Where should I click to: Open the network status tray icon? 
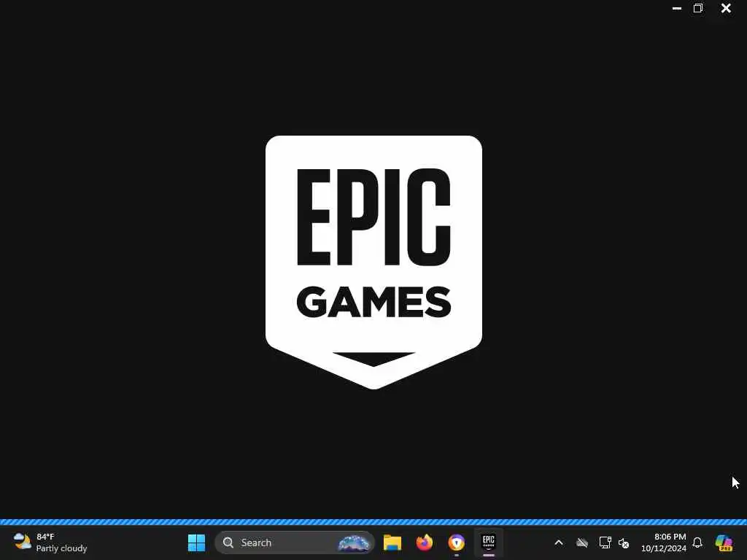[x=605, y=542]
